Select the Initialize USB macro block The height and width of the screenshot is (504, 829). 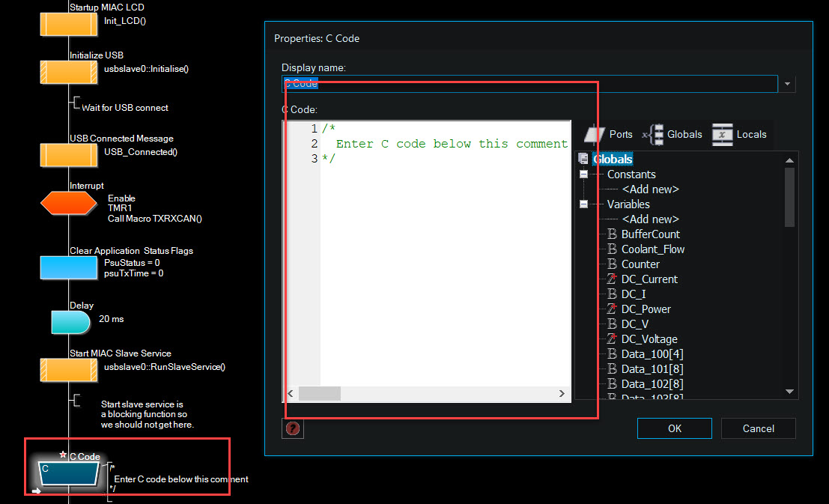coord(69,72)
